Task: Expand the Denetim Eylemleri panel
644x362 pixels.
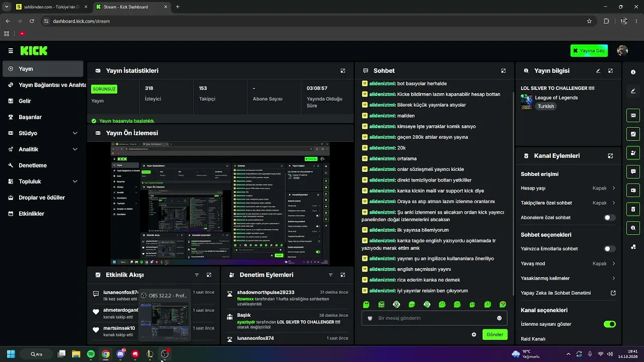Action: 343,275
